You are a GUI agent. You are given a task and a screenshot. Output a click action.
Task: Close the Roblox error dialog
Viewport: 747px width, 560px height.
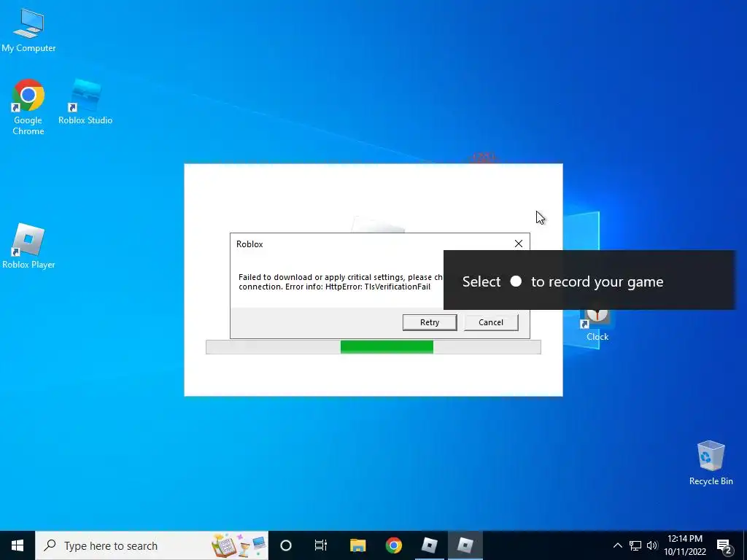(x=519, y=244)
